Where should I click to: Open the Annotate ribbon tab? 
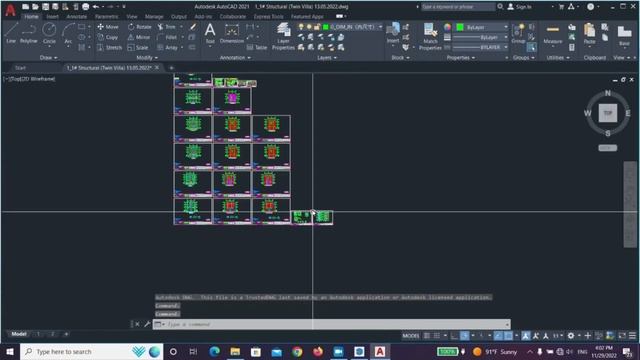click(77, 16)
